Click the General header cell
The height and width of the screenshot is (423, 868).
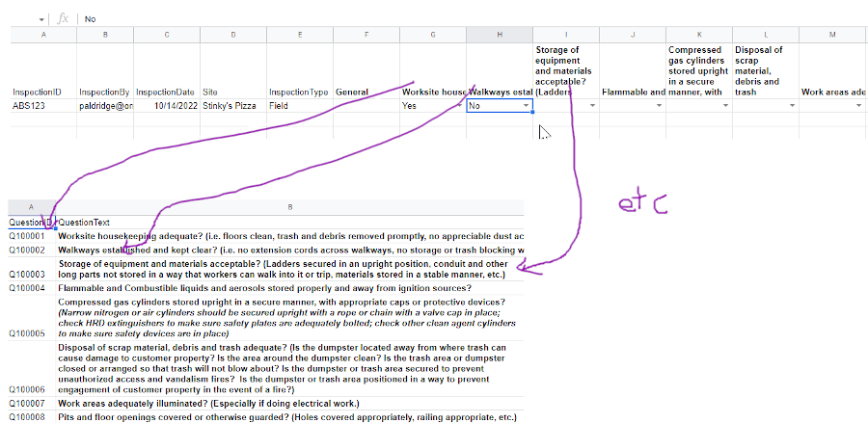pyautogui.click(x=366, y=70)
